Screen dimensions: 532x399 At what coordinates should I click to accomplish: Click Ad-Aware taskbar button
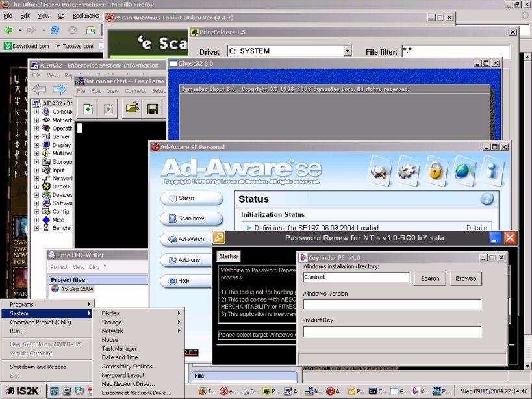click(x=335, y=391)
